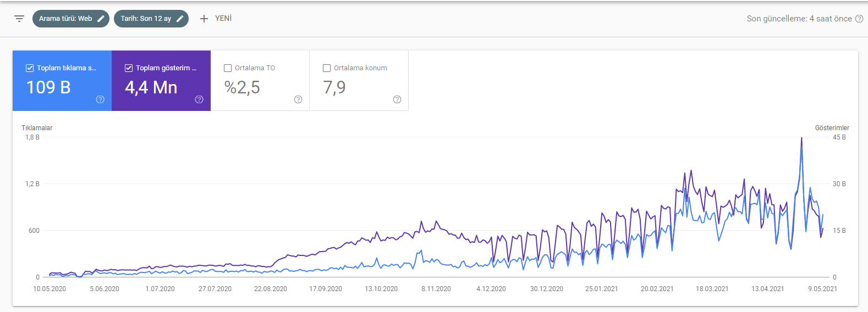Click help icon in Ortalama TO card
This screenshot has width=868, height=312.
(x=298, y=99)
